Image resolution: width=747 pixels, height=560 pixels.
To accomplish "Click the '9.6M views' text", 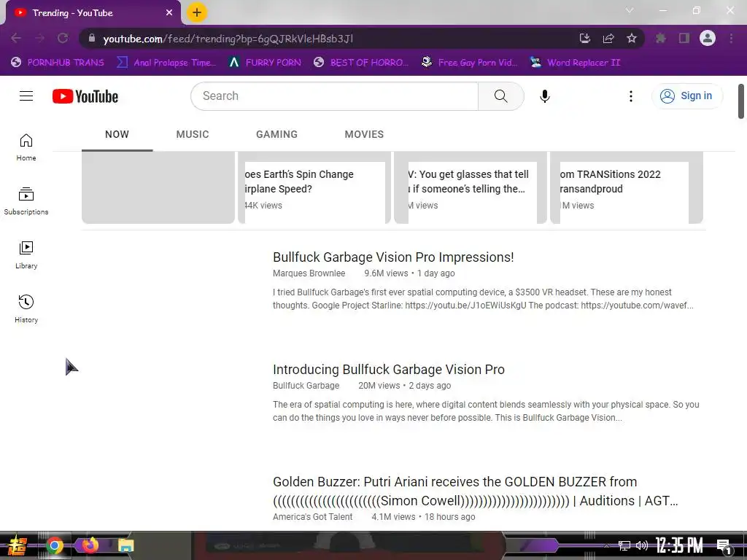I will 386,273.
